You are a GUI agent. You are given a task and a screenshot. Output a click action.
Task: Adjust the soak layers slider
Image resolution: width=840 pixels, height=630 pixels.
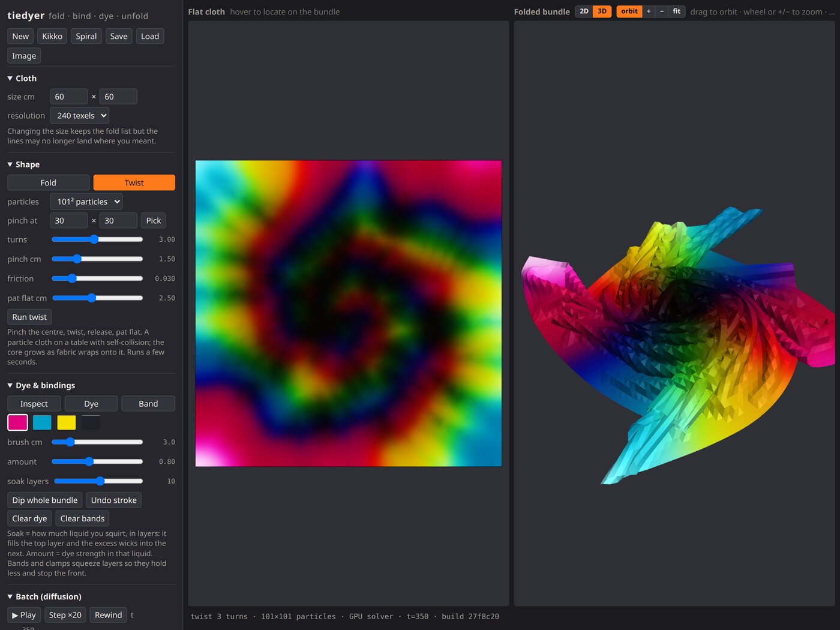pyautogui.click(x=98, y=481)
